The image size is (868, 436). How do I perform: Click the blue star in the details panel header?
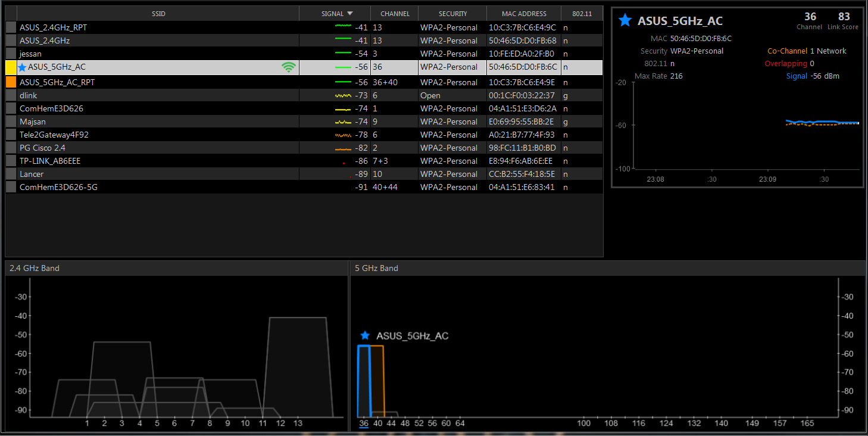pyautogui.click(x=625, y=21)
